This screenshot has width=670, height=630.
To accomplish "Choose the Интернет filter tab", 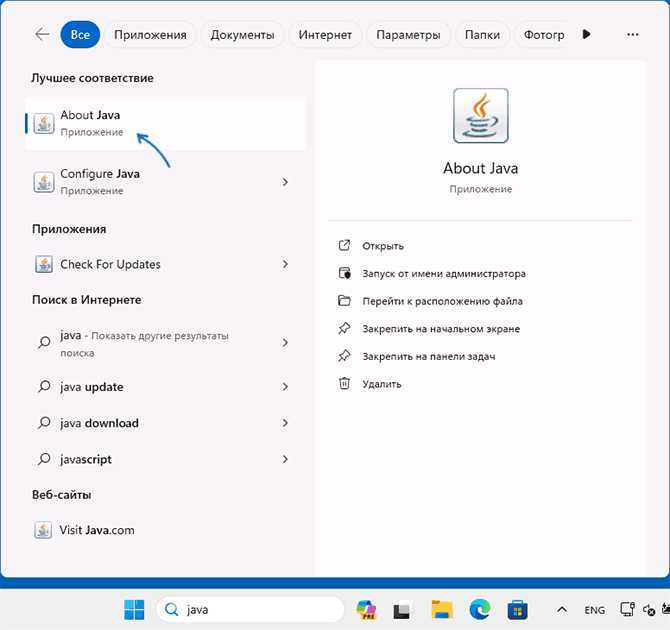I will [325, 34].
